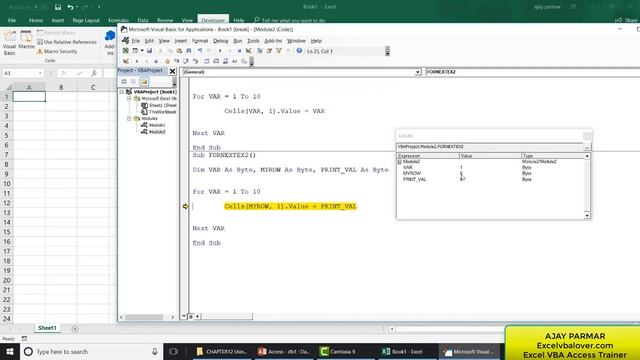Open the Run menu in VBA editor
Viewport: 640px width, 360px height.
[238, 41]
